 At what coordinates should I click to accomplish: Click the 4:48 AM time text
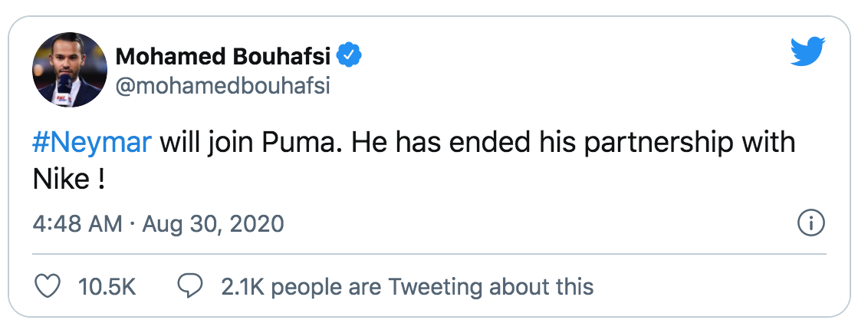[77, 224]
